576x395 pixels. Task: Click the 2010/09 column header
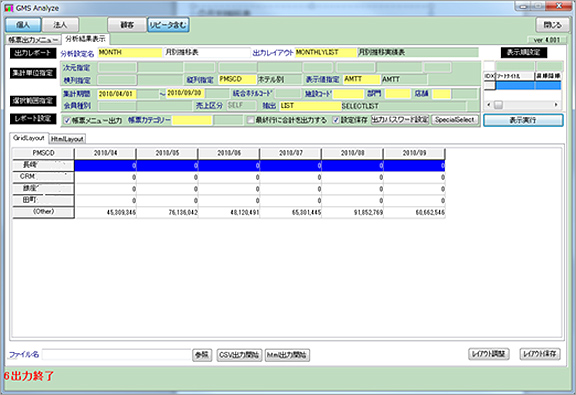tap(414, 153)
